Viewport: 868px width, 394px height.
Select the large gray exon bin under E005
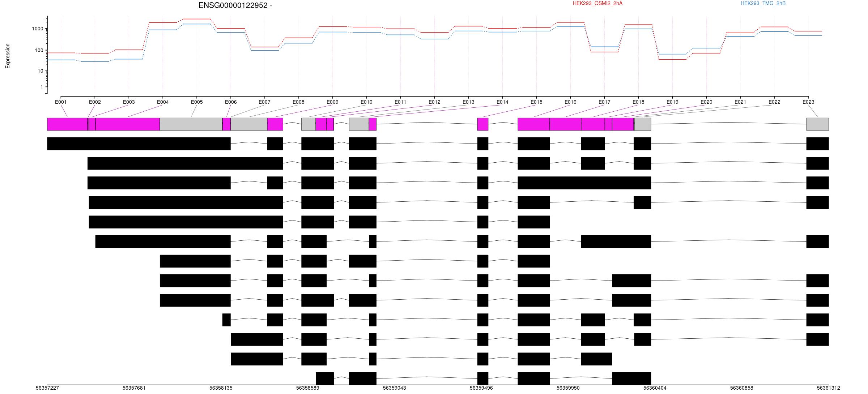click(x=191, y=124)
